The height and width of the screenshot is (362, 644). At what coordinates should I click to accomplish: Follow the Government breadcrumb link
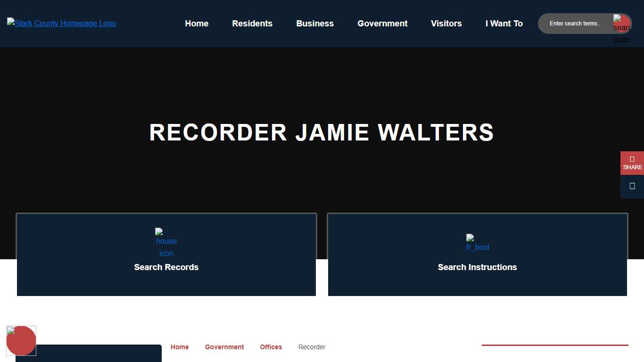coord(224,347)
